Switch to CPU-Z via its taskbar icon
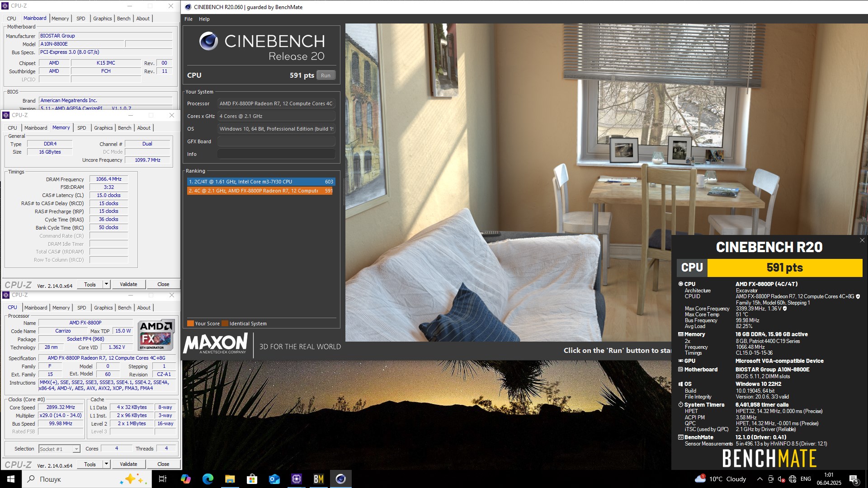 tap(296, 479)
